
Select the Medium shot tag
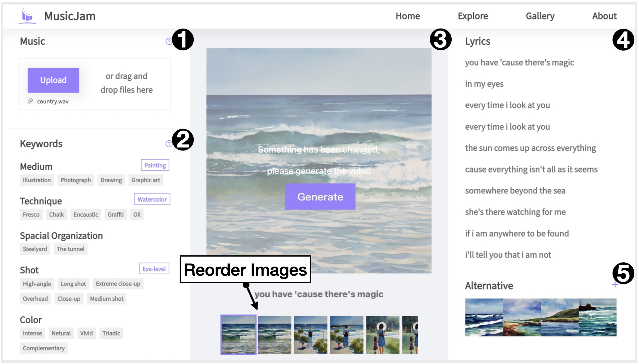coord(107,299)
